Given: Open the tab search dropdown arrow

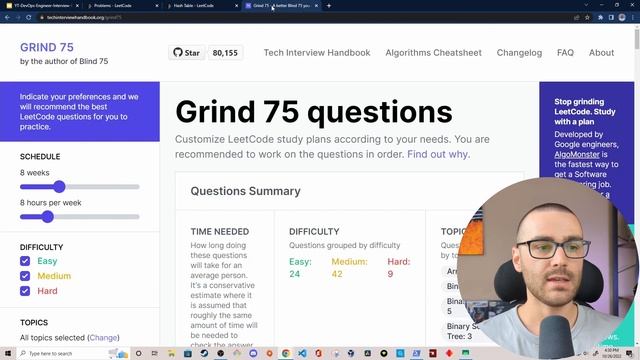Looking at the screenshot, I should click(586, 5).
